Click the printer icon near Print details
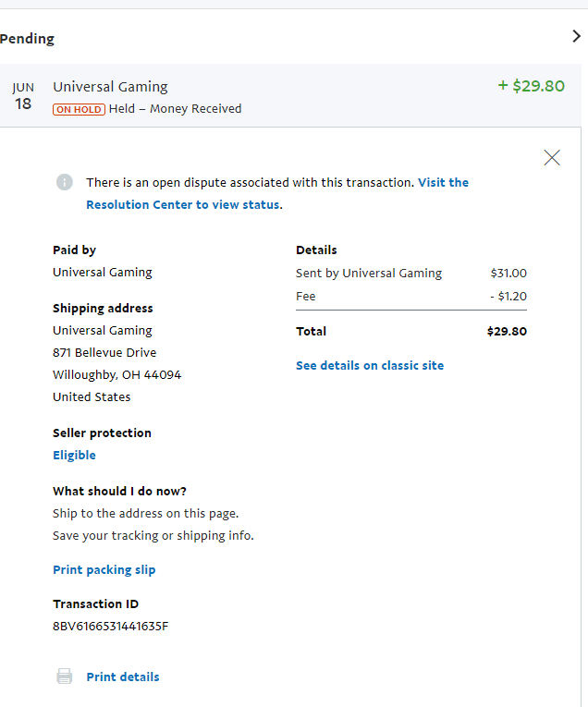The width and height of the screenshot is (588, 707). click(x=65, y=677)
